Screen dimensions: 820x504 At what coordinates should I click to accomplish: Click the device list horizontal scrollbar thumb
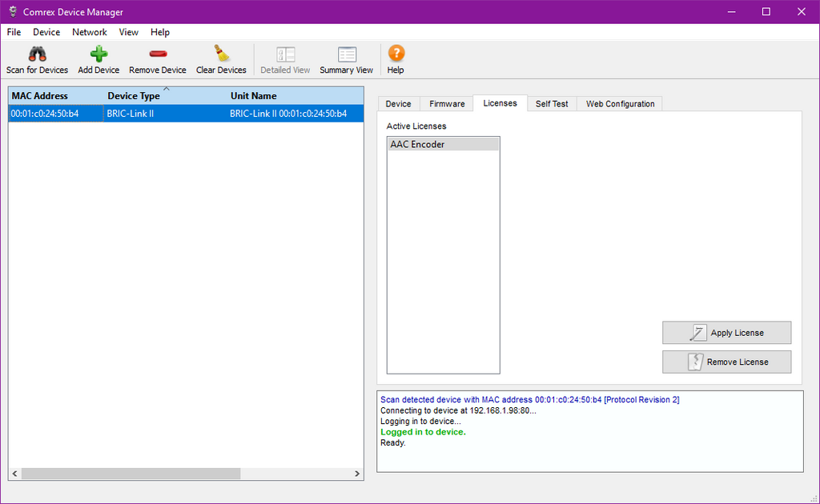pos(131,474)
